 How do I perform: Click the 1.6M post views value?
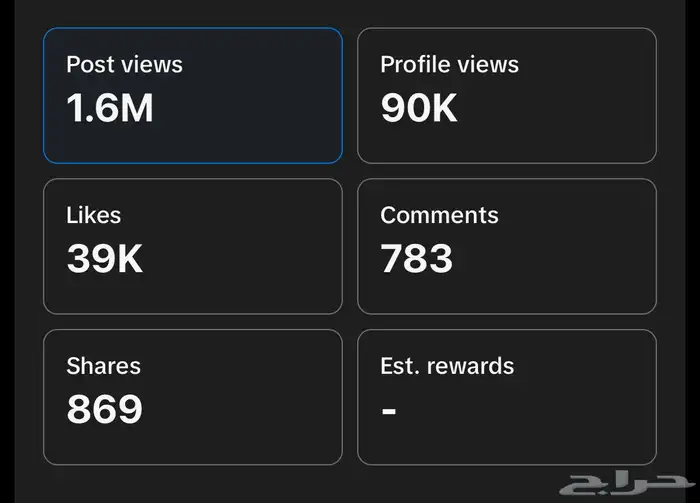[x=110, y=108]
